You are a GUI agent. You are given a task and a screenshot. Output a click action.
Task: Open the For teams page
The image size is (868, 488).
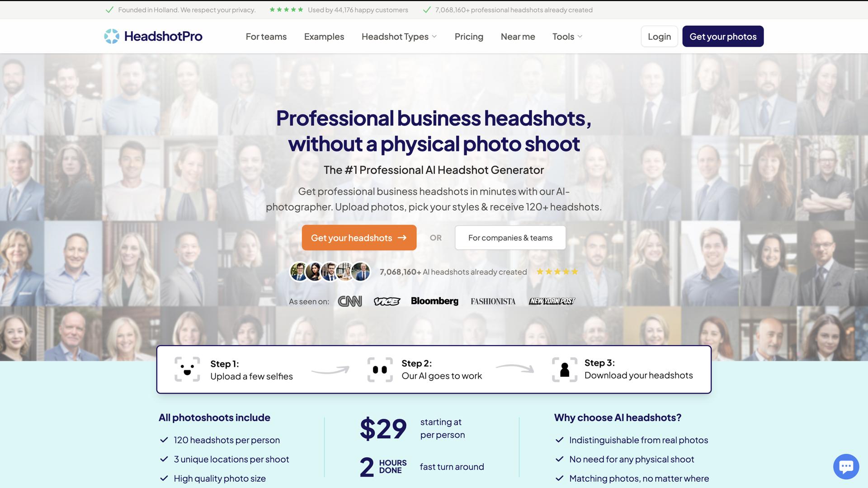[x=266, y=36]
